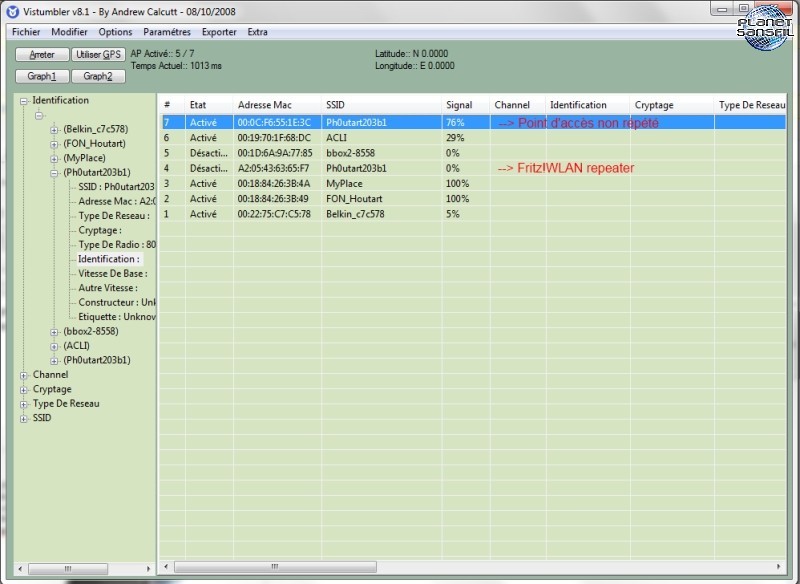Expand the (Belkin_c7c578) tree node
The height and width of the screenshot is (584, 800).
54,130
